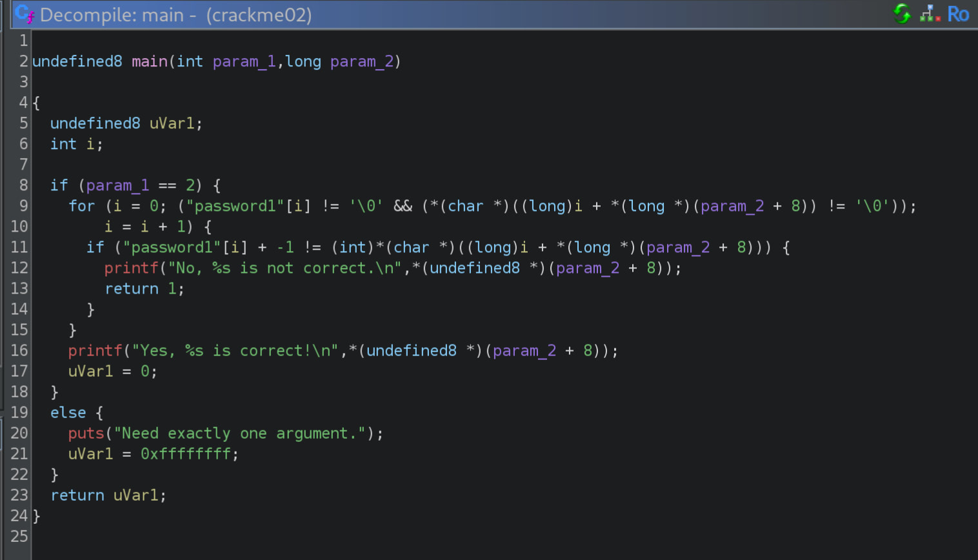Click the Cf decompiler icon in title bar
Image resolution: width=978 pixels, height=560 pixels.
25,14
